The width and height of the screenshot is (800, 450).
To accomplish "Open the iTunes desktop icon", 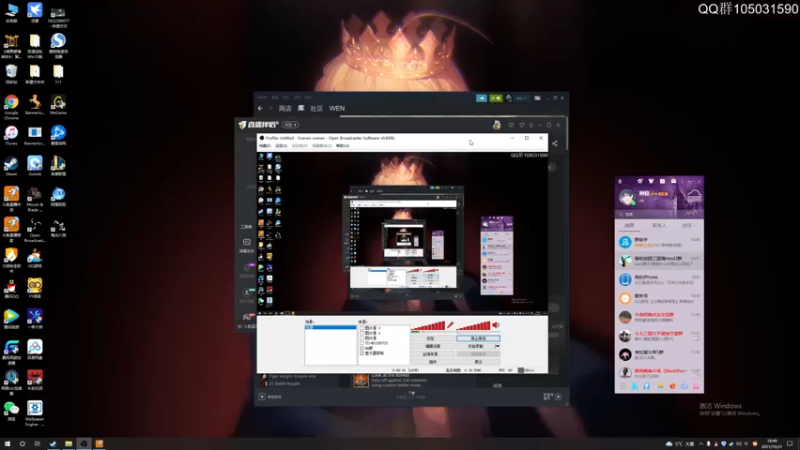I will pyautogui.click(x=11, y=136).
